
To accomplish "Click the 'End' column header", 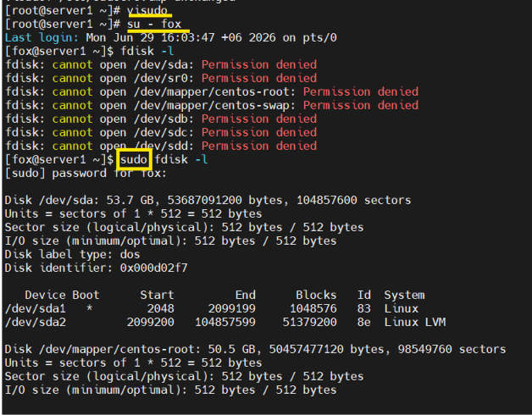I will [246, 295].
